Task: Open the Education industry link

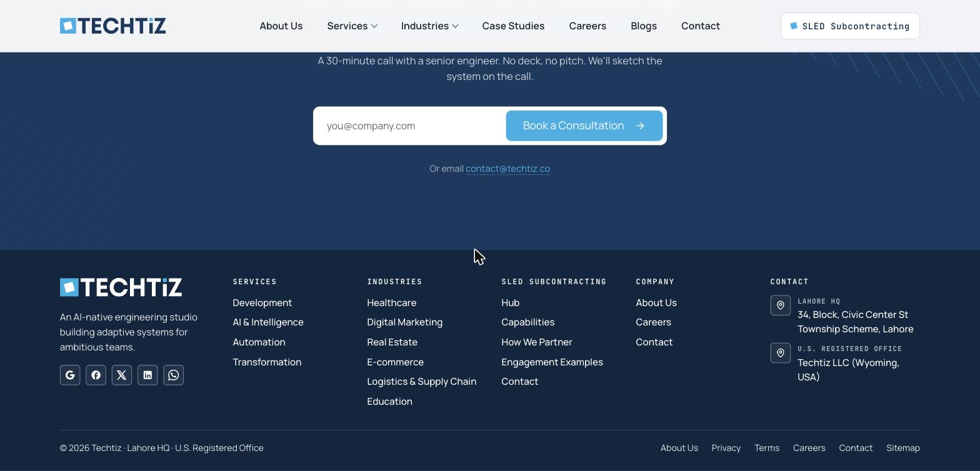Action: [x=390, y=402]
